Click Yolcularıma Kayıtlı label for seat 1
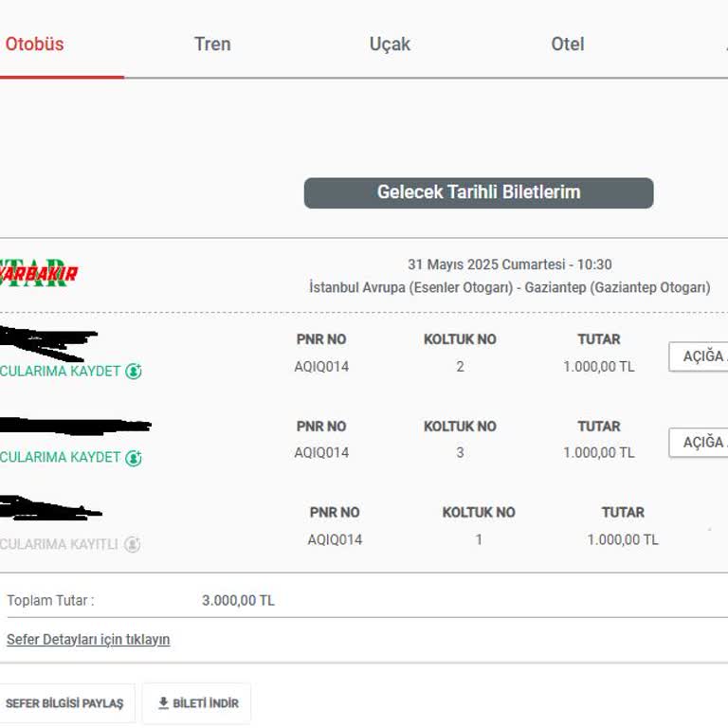Viewport: 728px width, 728px height. point(60,544)
